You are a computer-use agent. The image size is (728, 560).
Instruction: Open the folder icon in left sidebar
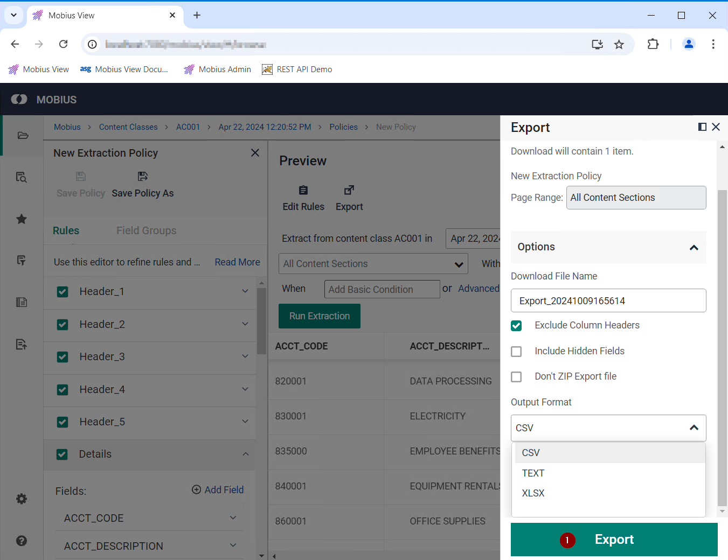coord(22,135)
